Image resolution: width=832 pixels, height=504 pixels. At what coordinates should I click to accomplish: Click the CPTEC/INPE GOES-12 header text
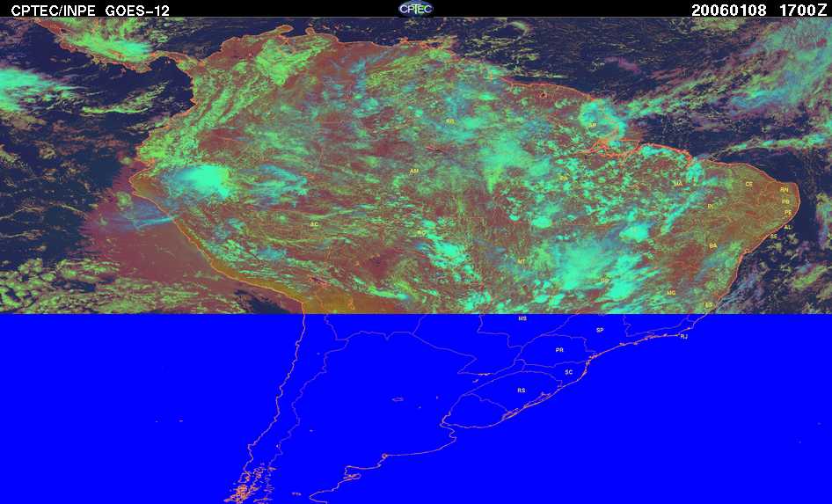[91, 11]
